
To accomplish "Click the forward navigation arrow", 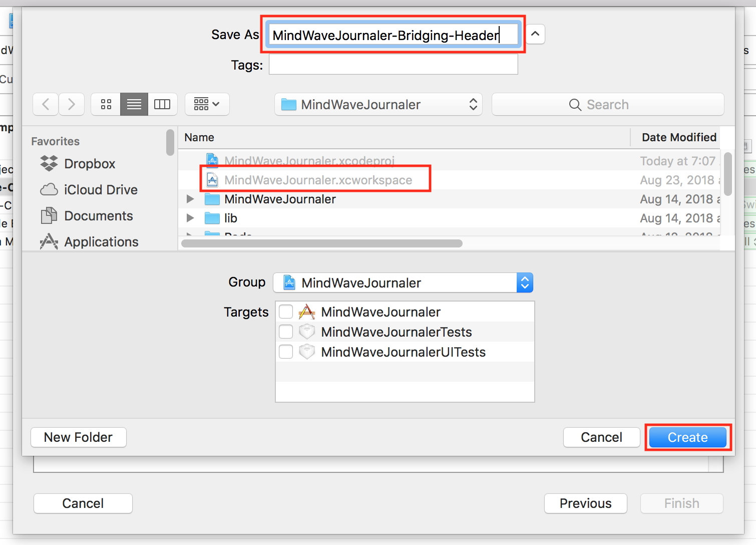I will coord(72,104).
